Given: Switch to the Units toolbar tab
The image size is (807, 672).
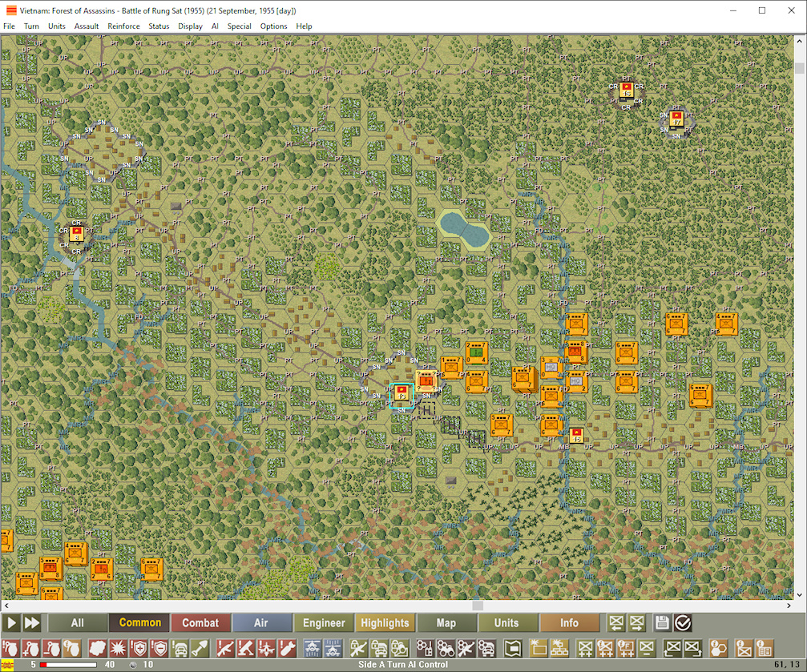Looking at the screenshot, I should coord(507,623).
